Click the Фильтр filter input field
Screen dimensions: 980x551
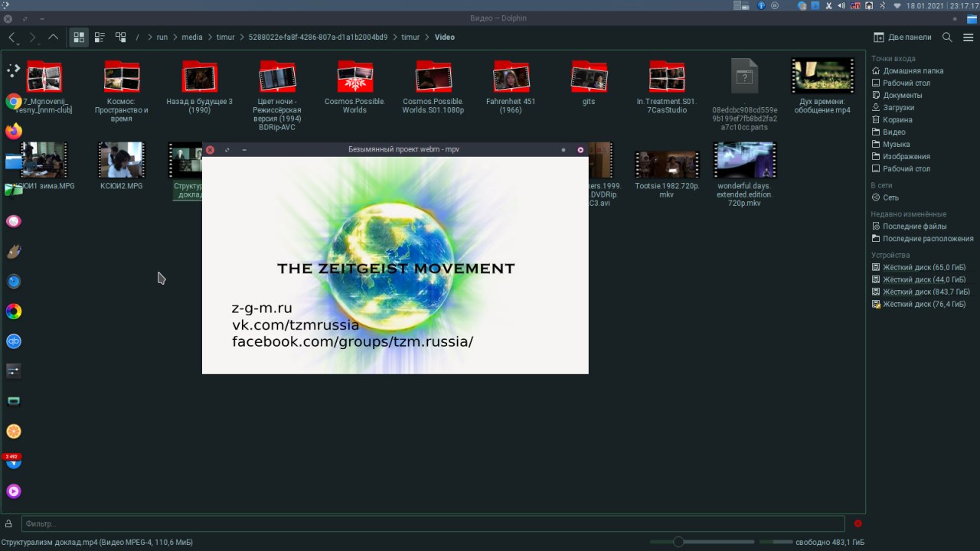(x=433, y=523)
